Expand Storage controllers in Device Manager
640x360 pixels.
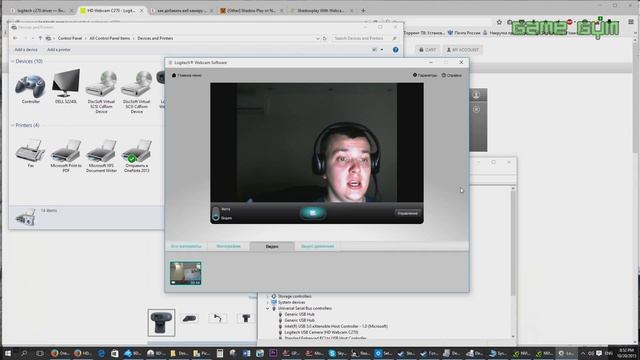pos(268,296)
